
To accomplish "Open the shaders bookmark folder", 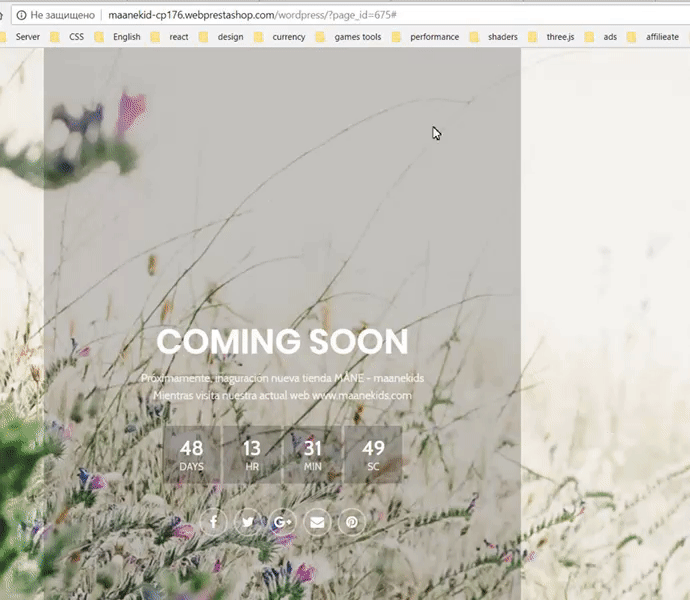I will pos(494,37).
